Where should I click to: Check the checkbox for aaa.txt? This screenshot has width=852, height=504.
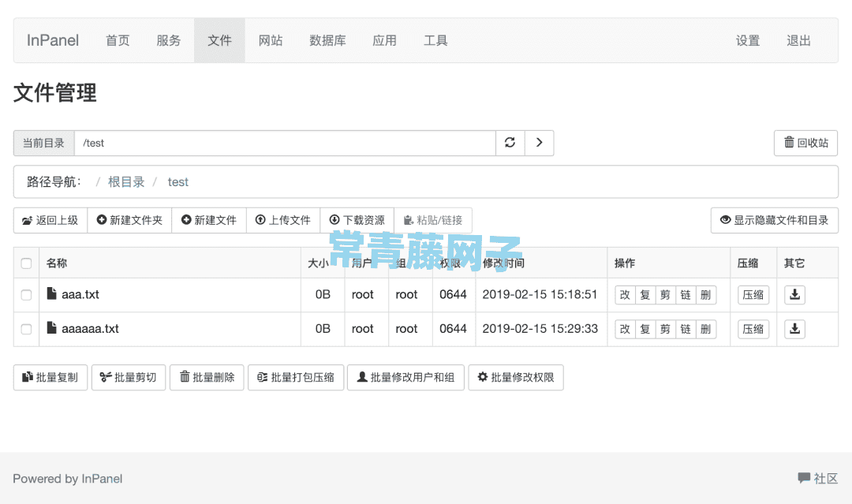26,294
